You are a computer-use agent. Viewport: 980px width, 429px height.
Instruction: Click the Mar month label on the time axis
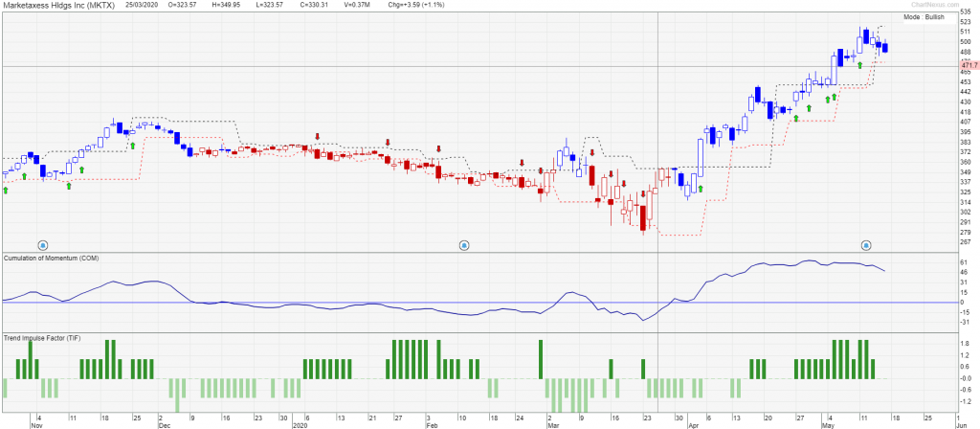tap(553, 424)
